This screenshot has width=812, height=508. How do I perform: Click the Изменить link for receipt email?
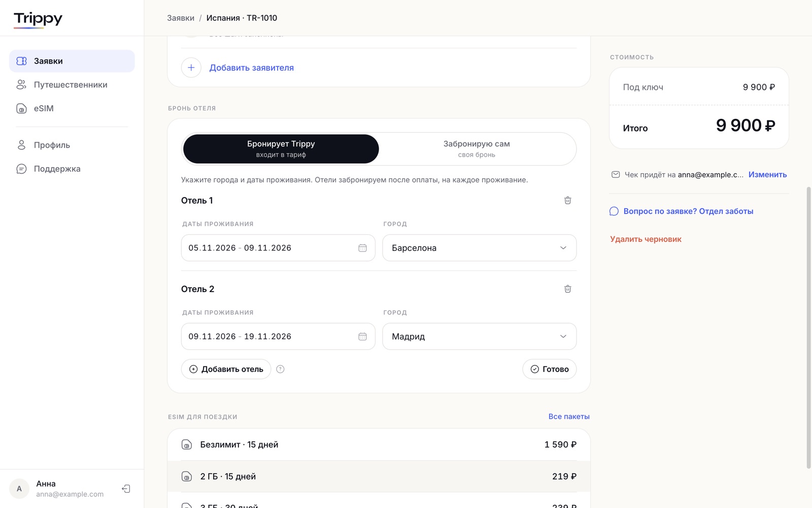767,175
